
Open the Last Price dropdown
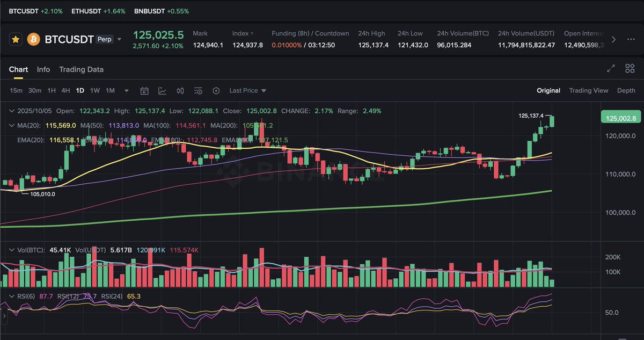click(247, 90)
